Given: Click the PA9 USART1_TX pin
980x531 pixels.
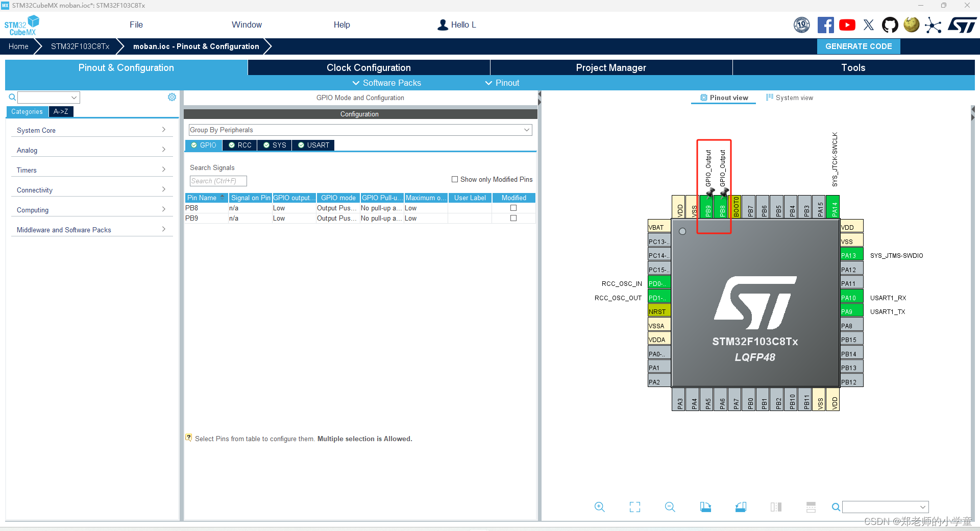Looking at the screenshot, I should pyautogui.click(x=851, y=311).
